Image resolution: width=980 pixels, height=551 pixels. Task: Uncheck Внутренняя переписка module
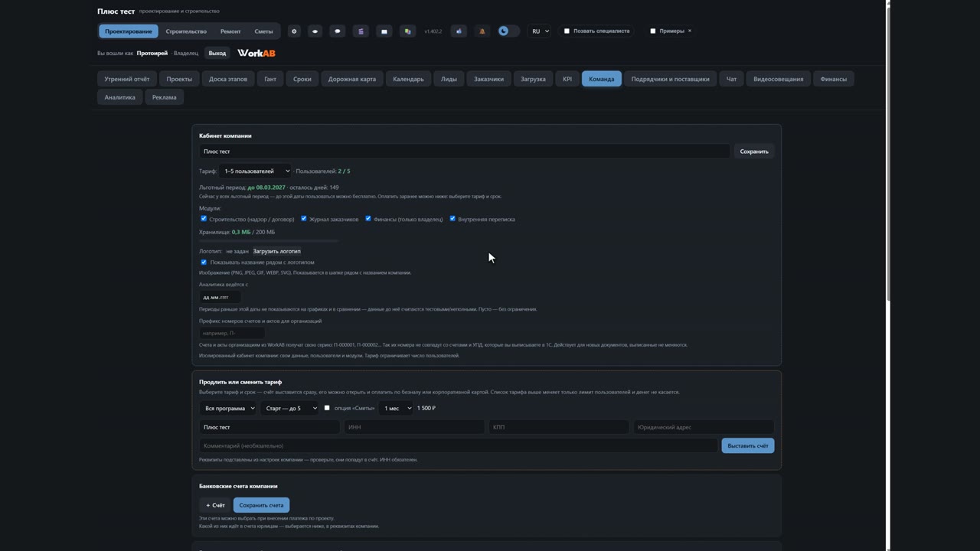(x=452, y=219)
